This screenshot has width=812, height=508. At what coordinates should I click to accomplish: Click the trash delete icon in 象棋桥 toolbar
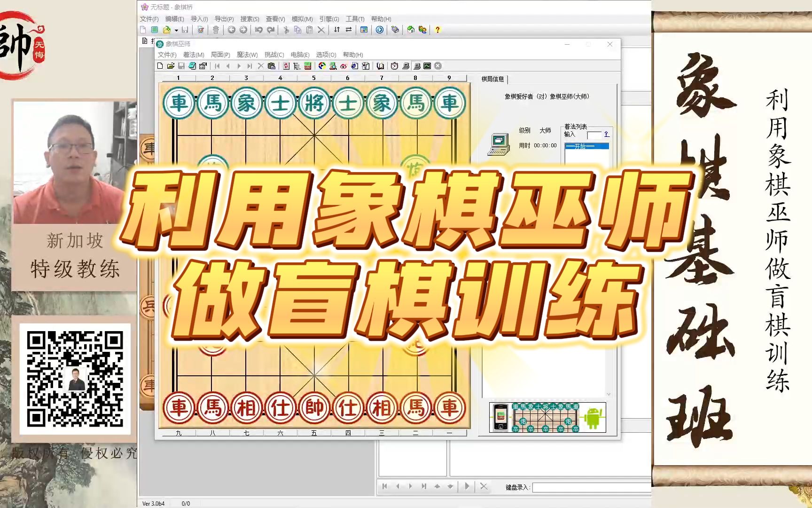[x=217, y=30]
